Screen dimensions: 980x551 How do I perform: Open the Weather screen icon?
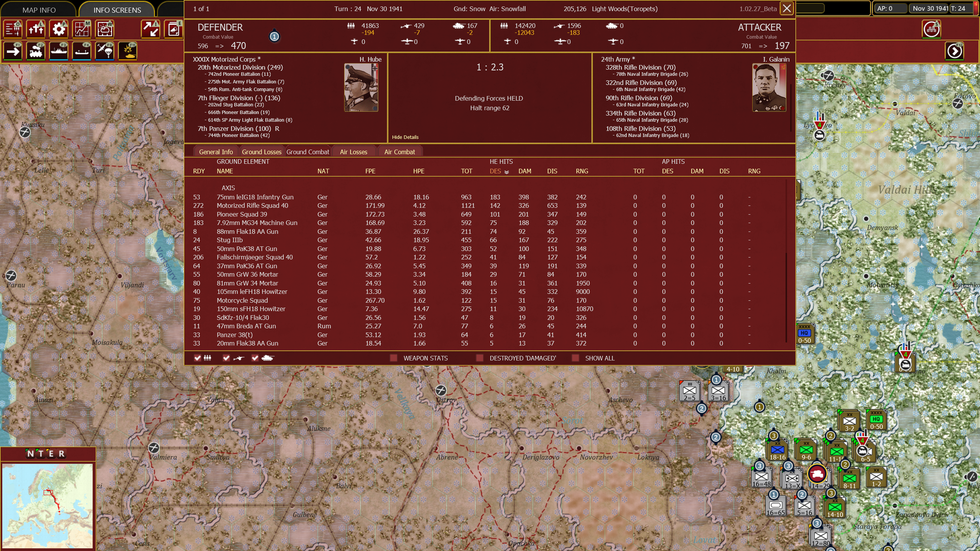tap(105, 29)
